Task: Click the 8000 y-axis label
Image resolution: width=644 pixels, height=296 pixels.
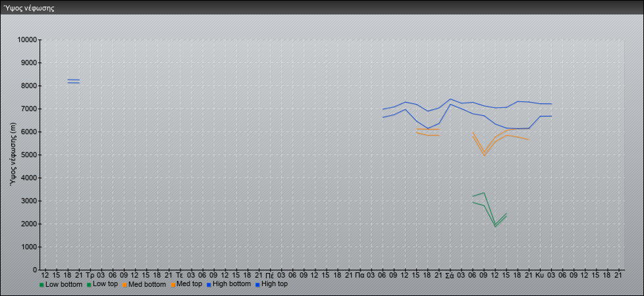Action: click(29, 86)
